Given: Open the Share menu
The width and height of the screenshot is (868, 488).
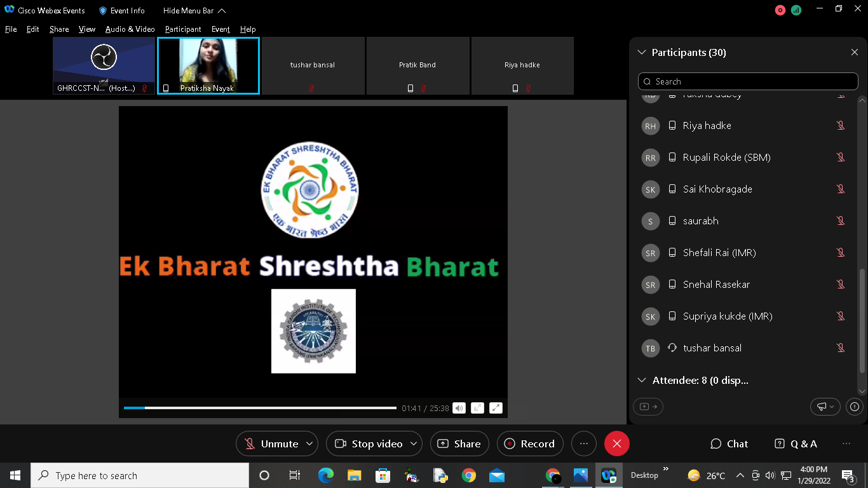Looking at the screenshot, I should (x=59, y=29).
